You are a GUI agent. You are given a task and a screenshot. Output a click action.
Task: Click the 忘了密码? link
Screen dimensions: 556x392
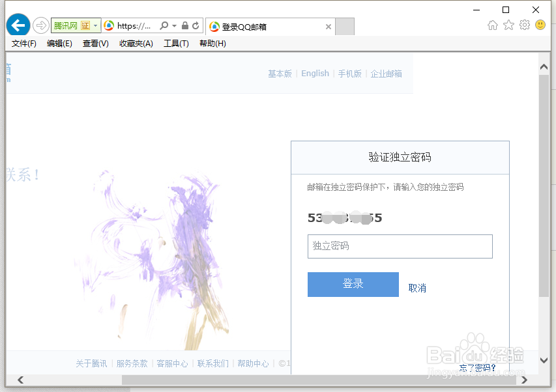(477, 368)
